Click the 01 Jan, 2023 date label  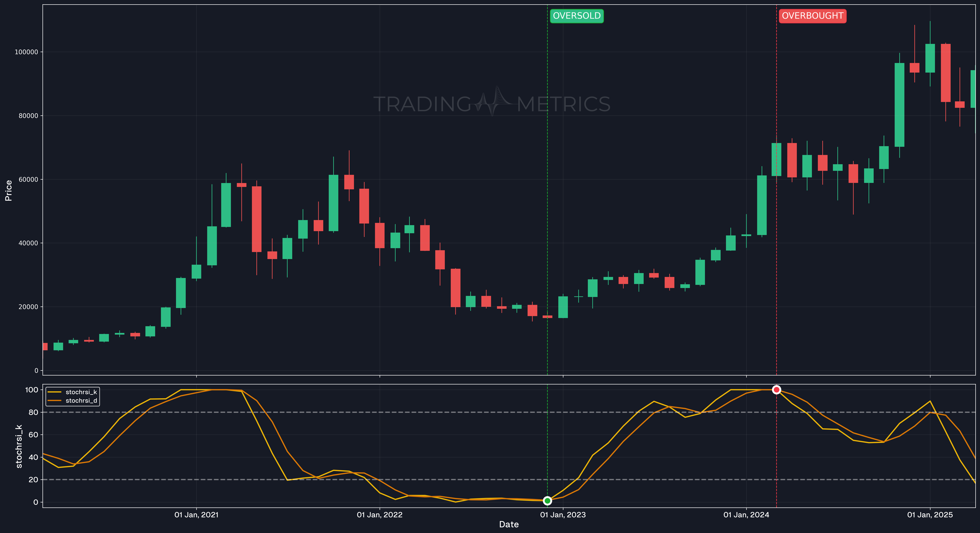563,515
